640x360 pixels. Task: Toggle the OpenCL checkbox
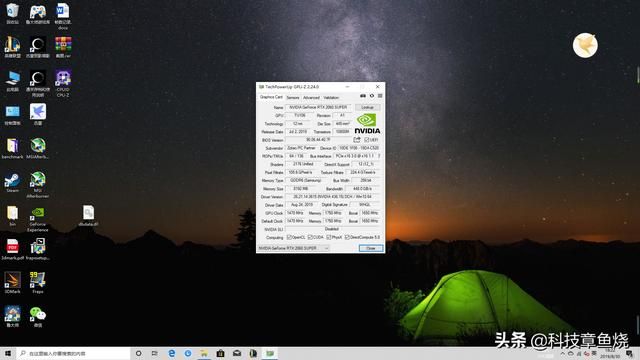pyautogui.click(x=289, y=237)
